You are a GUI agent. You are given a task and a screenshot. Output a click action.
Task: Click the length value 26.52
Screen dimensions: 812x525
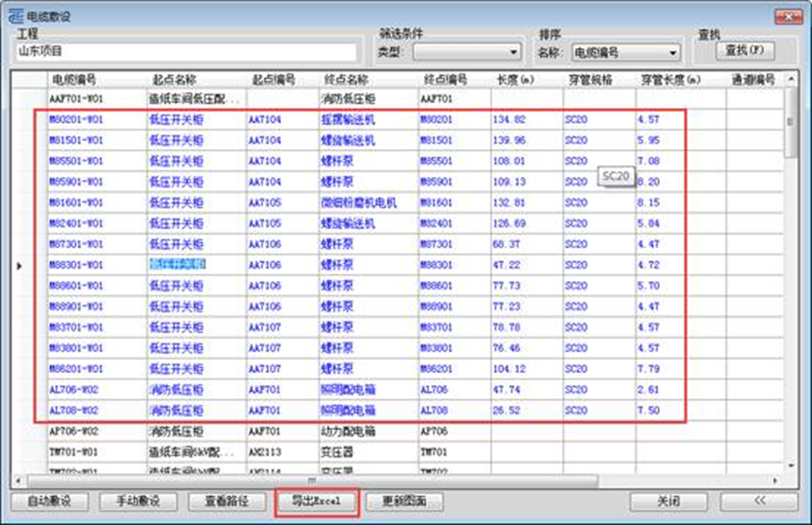507,410
